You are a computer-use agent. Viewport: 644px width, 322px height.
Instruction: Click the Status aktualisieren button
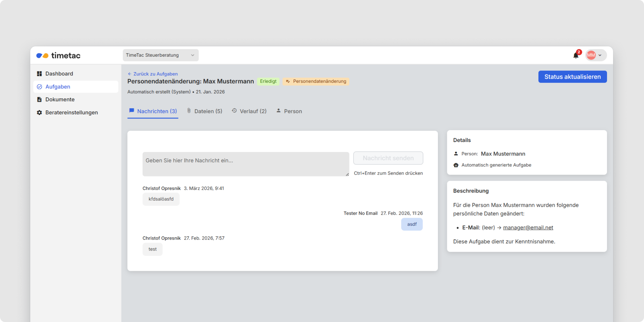pyautogui.click(x=572, y=77)
